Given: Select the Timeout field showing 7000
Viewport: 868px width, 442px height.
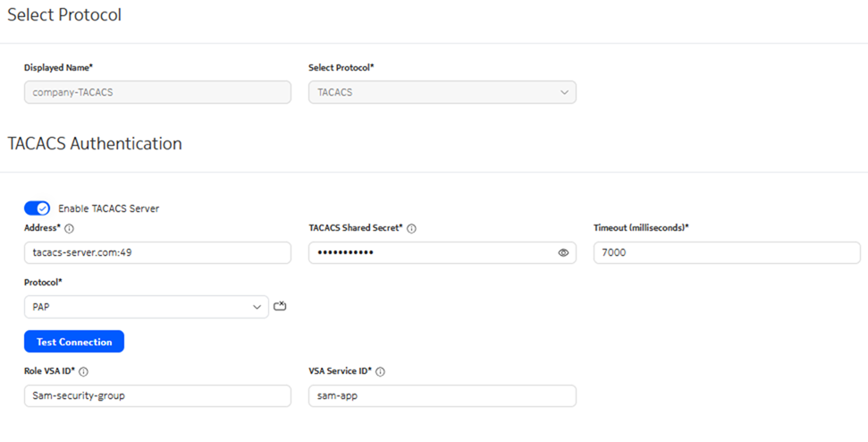Looking at the screenshot, I should [x=726, y=252].
